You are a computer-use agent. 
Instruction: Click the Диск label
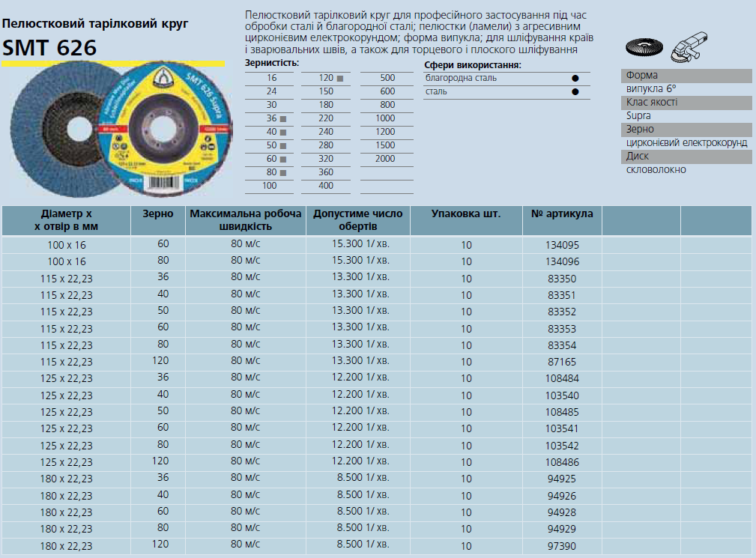pos(638,156)
